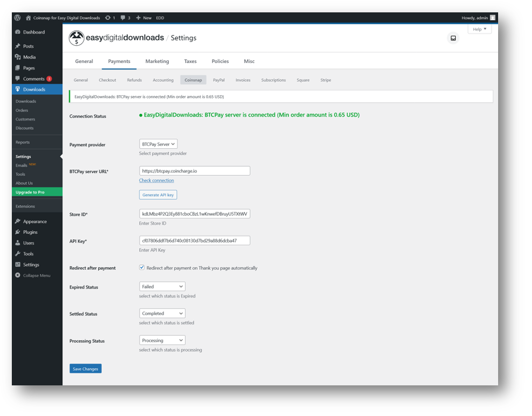Open the Accounting sub-tab

[163, 80]
